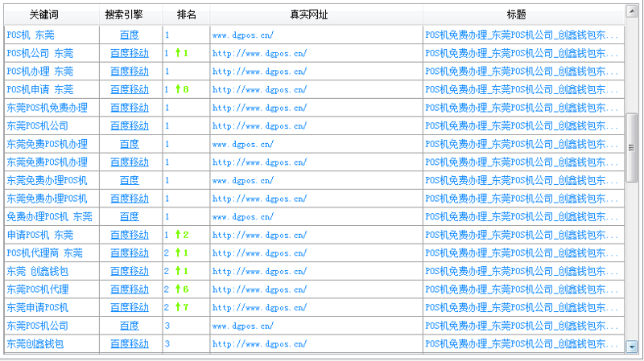Click rank up arrow 7 in 东莞申请POS机 row
Screen dimensions: 644x361
(x=182, y=308)
